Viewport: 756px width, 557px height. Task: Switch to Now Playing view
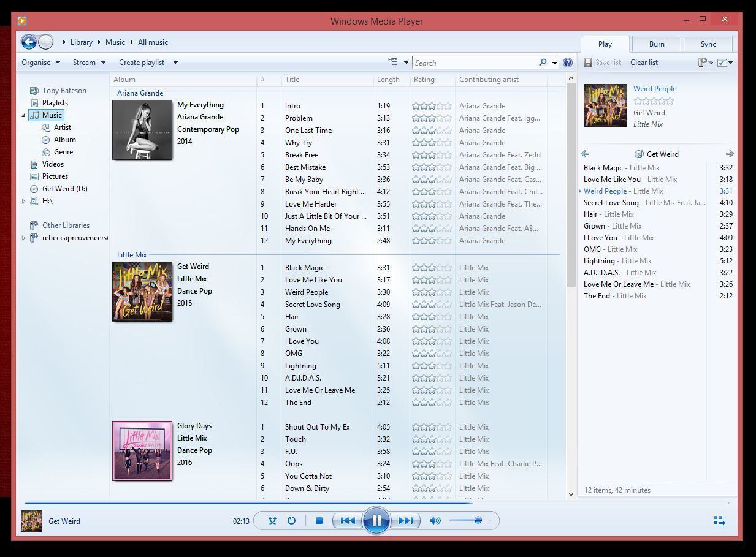pyautogui.click(x=719, y=520)
